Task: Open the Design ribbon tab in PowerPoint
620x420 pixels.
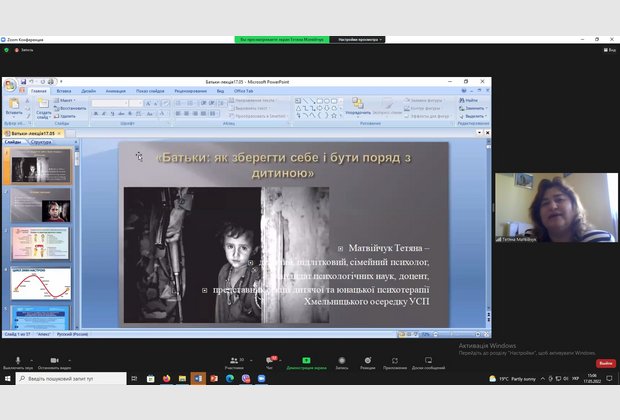Action: pyautogui.click(x=88, y=90)
